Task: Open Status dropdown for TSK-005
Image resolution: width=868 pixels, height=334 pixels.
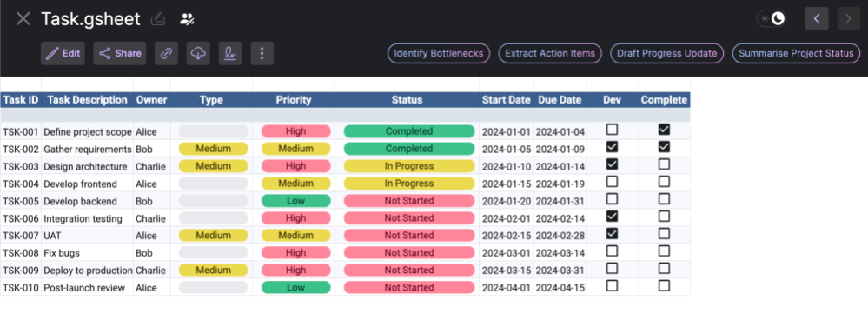Action: [x=409, y=201]
